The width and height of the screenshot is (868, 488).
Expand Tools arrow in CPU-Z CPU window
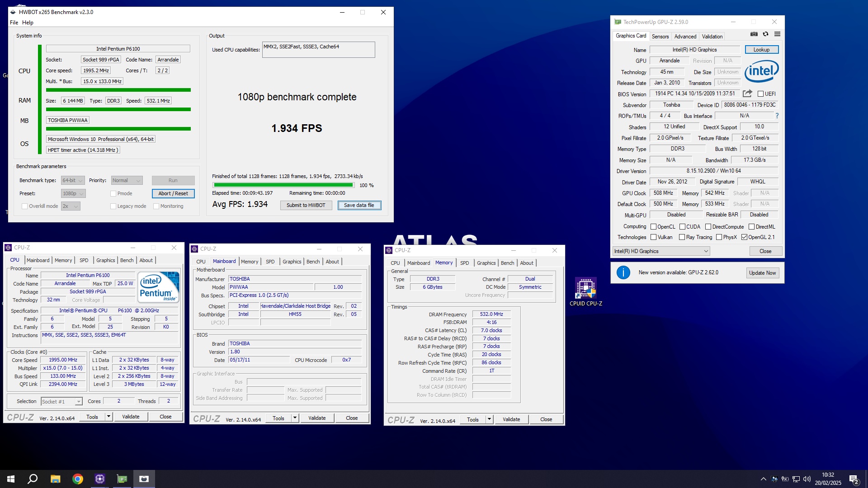[108, 417]
